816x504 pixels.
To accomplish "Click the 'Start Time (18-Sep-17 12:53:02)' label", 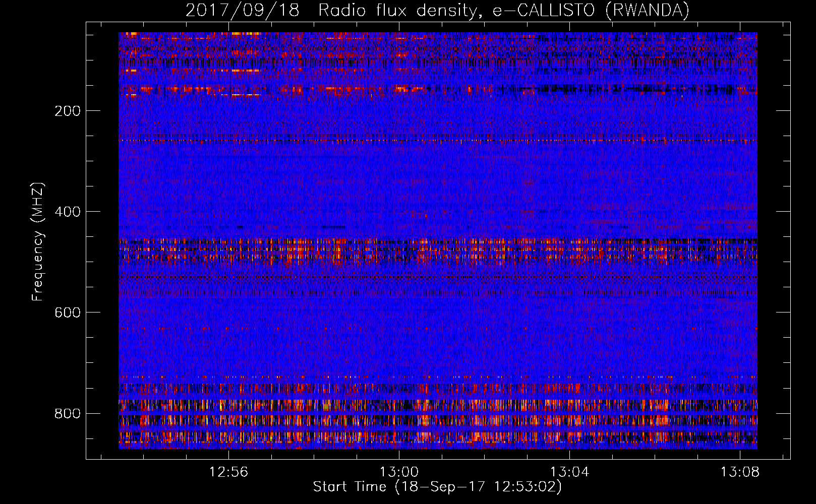I will pos(437,487).
